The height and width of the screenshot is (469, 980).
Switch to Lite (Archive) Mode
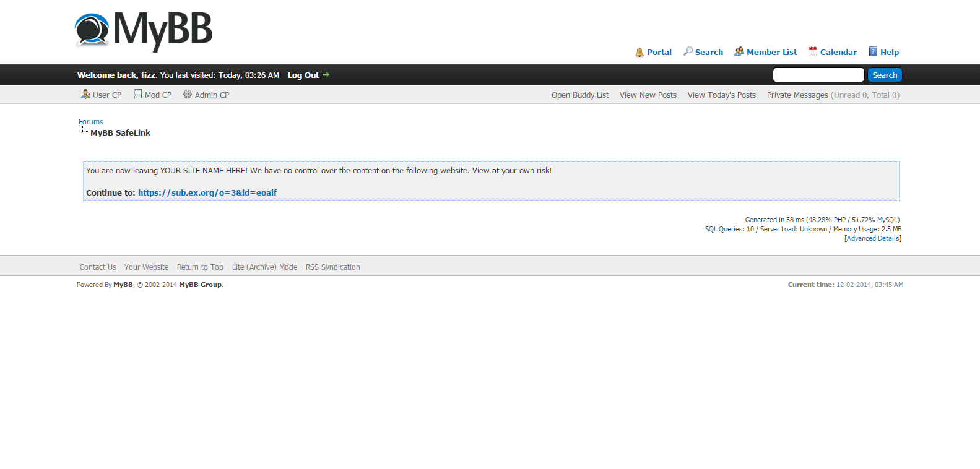(x=264, y=267)
